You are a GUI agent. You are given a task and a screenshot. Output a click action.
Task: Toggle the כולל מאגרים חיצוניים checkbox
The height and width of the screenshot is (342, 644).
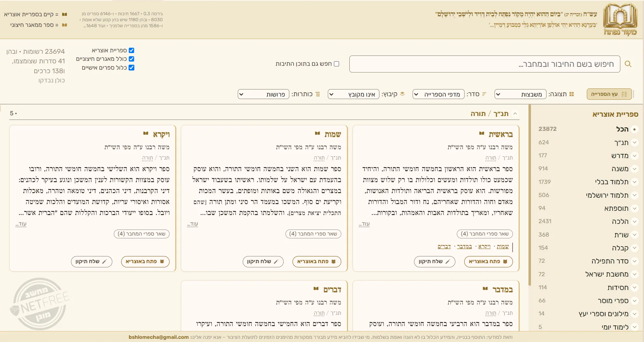(x=131, y=59)
